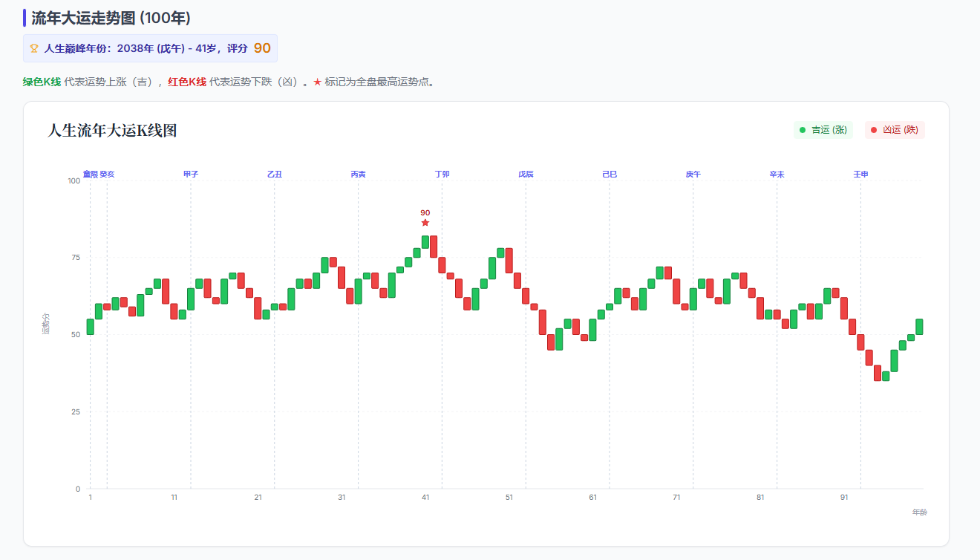The width and height of the screenshot is (980, 560).
Task: Select the 丙寅 decade label
Action: [x=358, y=175]
